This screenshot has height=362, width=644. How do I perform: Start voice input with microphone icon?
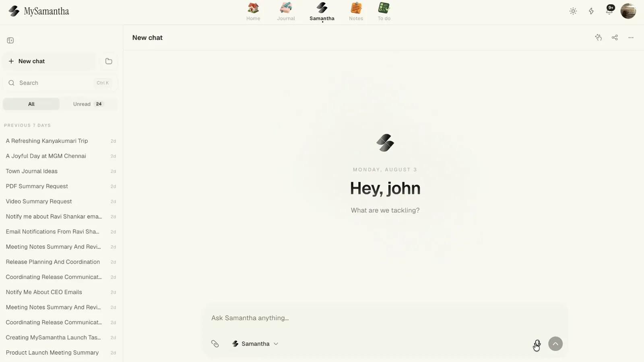(537, 344)
